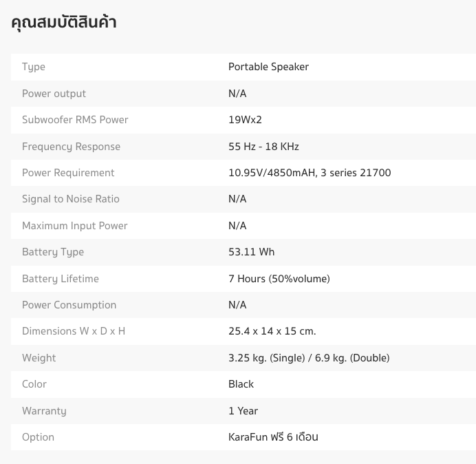Select the 53.11 Wh value
Image resolution: width=476 pixels, height=464 pixels.
coord(251,252)
